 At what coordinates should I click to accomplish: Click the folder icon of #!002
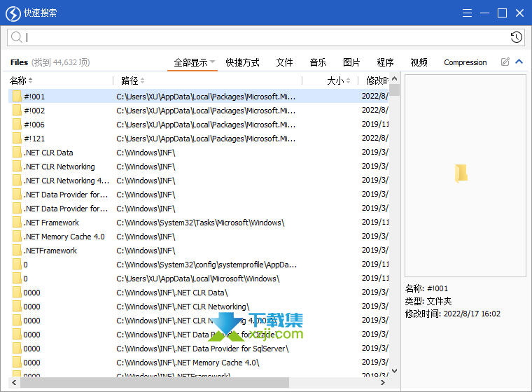pos(17,111)
